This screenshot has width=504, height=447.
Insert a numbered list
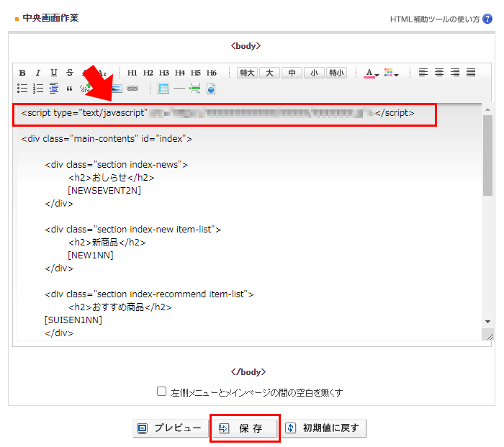[x=38, y=89]
